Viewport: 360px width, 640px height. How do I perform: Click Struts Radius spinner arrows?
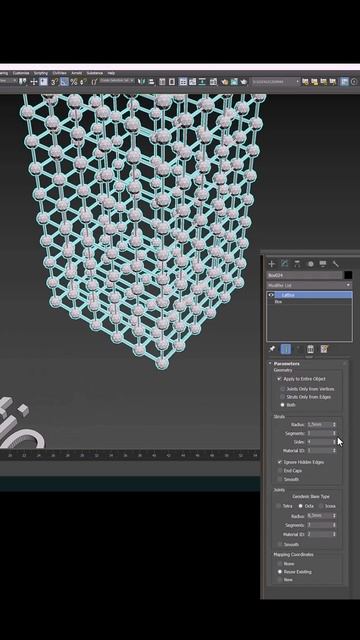point(334,424)
